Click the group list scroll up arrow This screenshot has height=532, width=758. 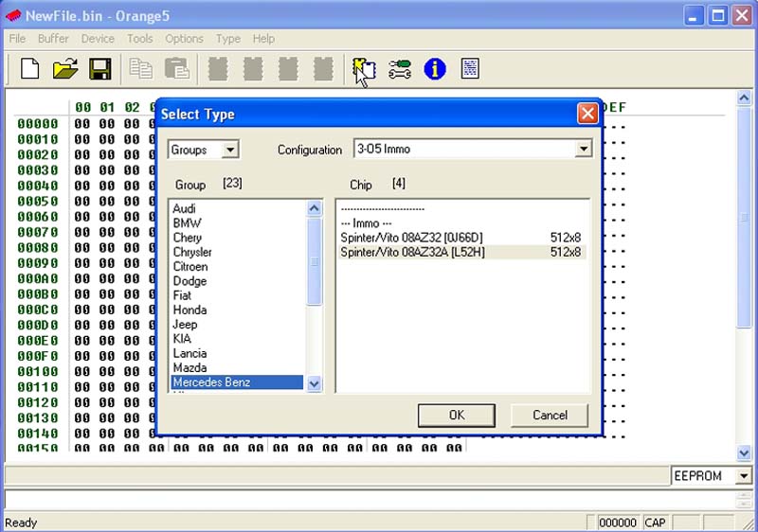pyautogui.click(x=315, y=208)
